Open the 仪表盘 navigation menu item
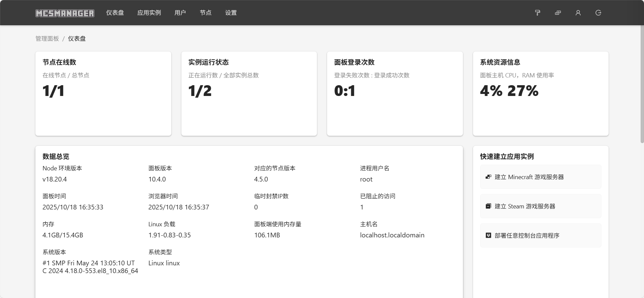Screen dimensions: 644x298 click(x=115, y=13)
